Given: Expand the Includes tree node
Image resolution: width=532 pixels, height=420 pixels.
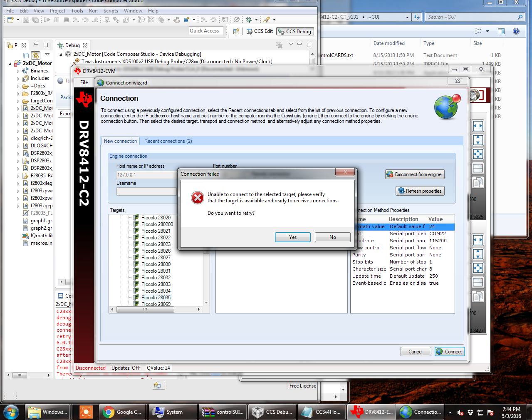Looking at the screenshot, I should (x=18, y=79).
